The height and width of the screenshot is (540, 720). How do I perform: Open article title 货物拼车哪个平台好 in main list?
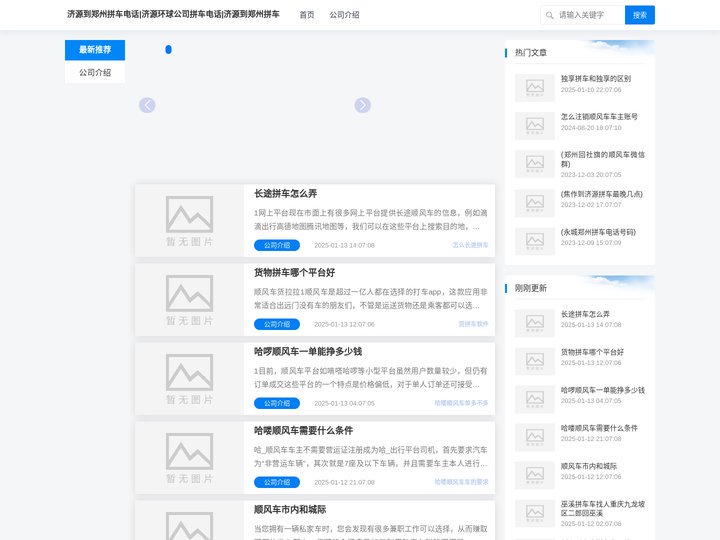click(x=294, y=272)
